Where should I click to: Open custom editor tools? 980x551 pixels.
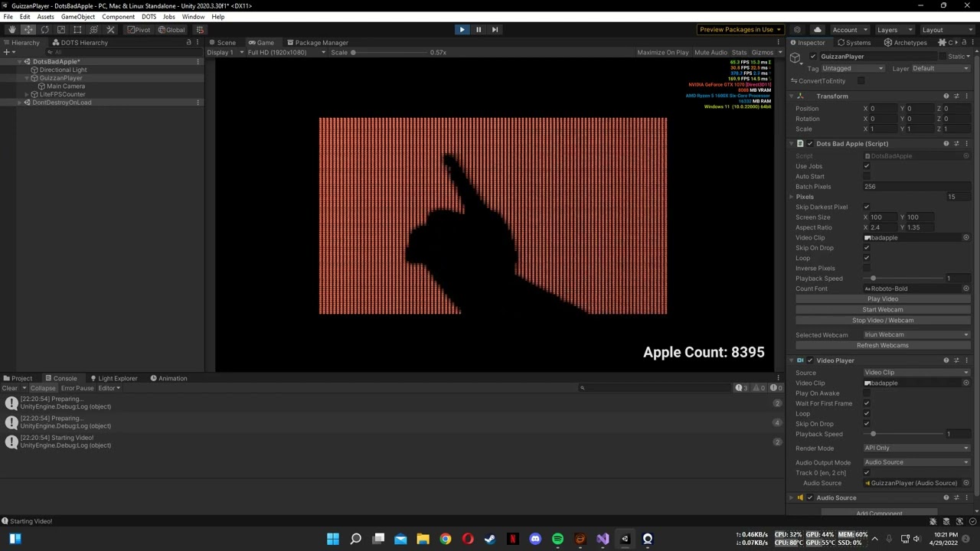[x=110, y=30]
